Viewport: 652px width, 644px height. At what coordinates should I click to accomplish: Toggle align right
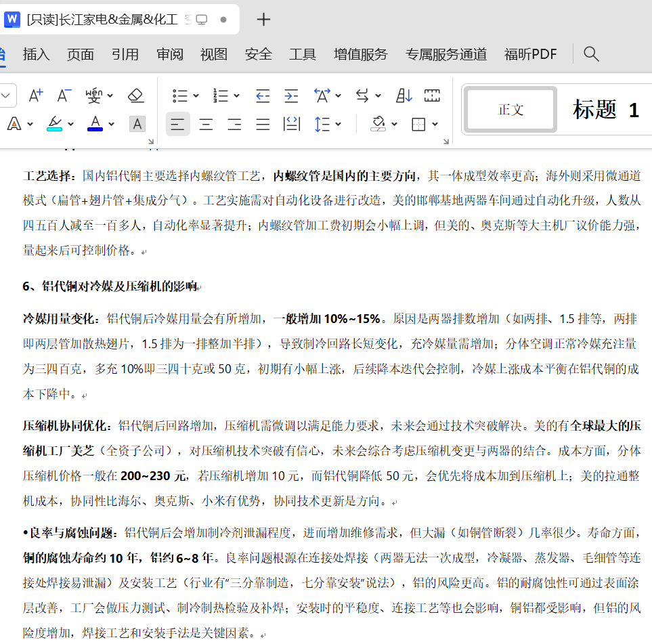(x=234, y=124)
